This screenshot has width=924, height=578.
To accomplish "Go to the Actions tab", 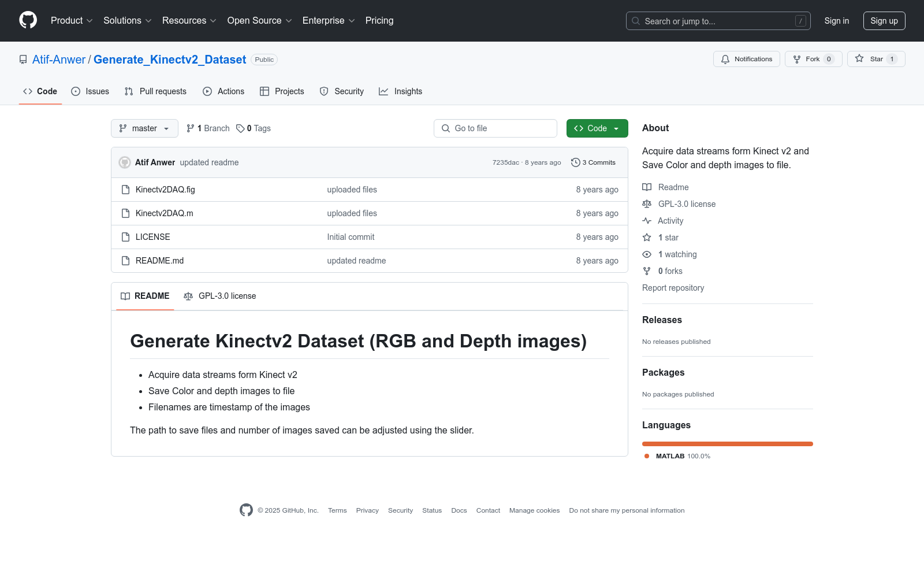I will (x=223, y=91).
